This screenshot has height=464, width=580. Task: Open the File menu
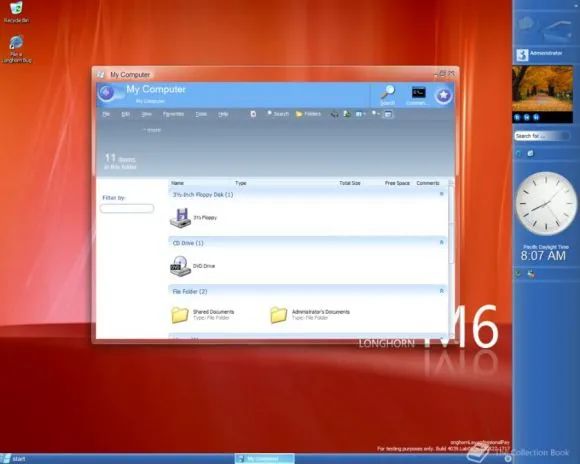click(106, 114)
